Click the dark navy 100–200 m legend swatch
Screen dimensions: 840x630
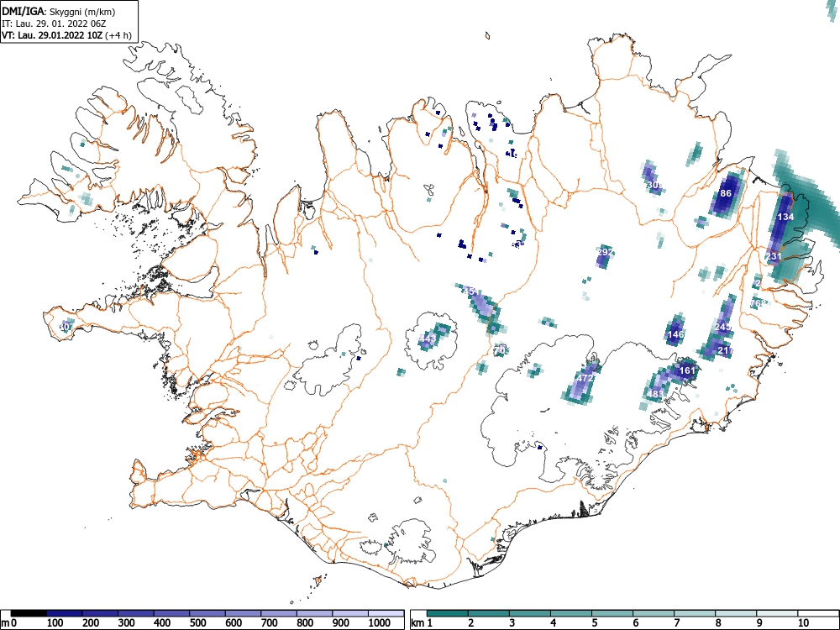coord(65,613)
